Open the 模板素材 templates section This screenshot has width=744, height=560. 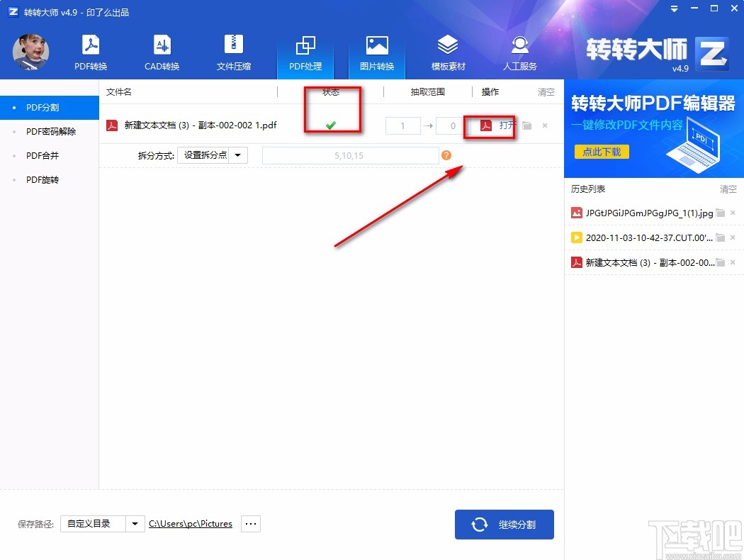448,51
